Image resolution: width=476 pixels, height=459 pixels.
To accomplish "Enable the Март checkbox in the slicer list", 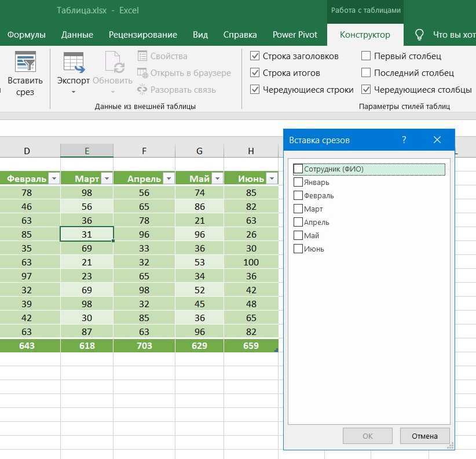I will point(299,209).
